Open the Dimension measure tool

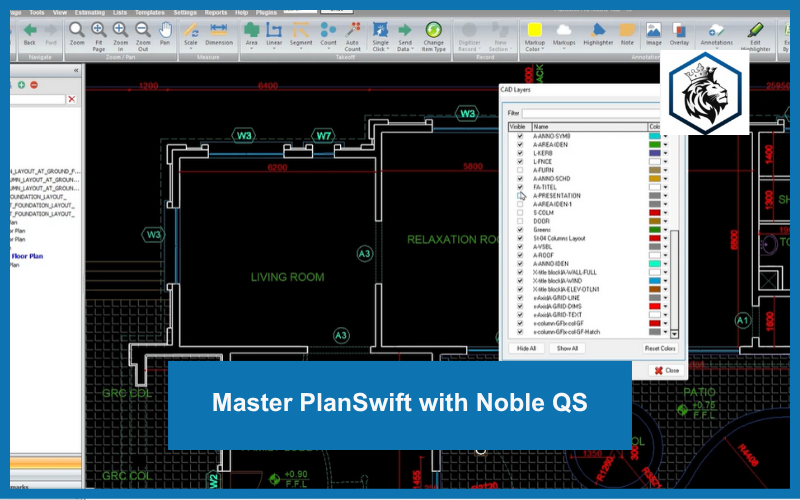click(x=219, y=32)
